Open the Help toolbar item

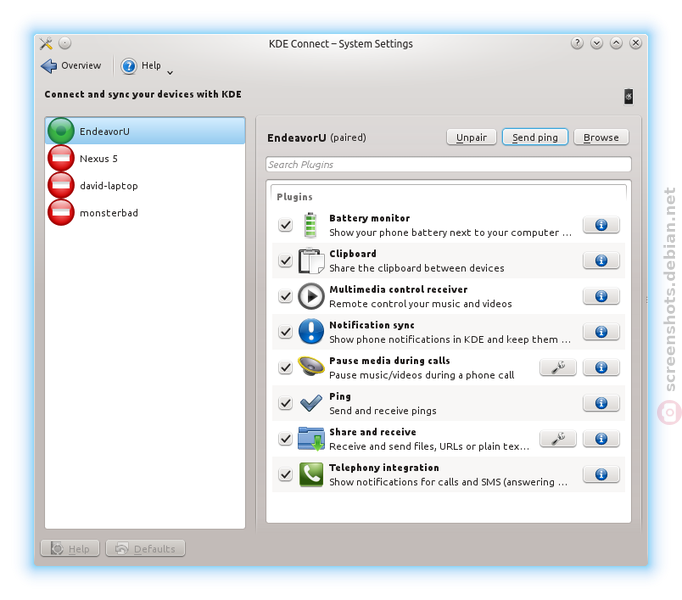141,66
